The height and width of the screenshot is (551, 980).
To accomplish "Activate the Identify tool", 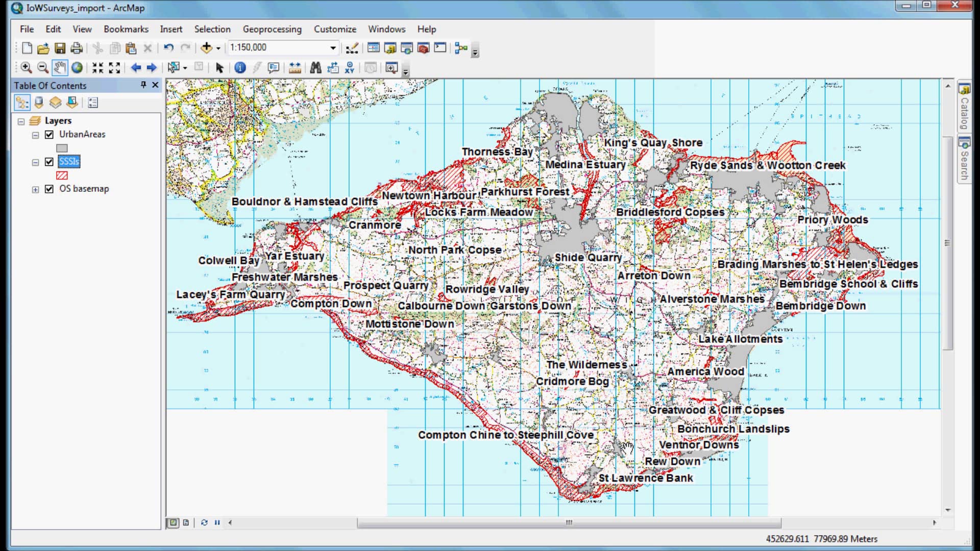I will pyautogui.click(x=240, y=67).
